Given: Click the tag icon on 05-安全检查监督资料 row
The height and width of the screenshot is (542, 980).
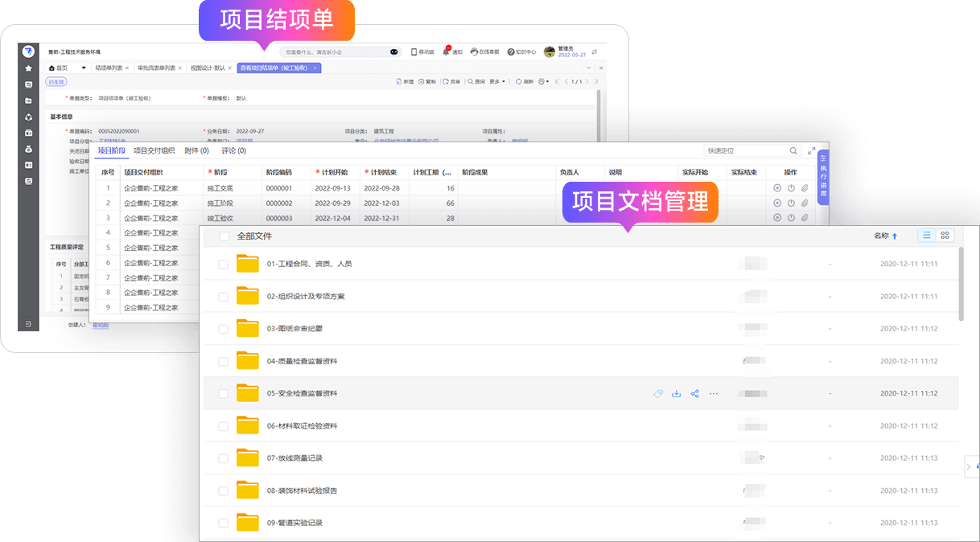Looking at the screenshot, I should click(x=657, y=394).
